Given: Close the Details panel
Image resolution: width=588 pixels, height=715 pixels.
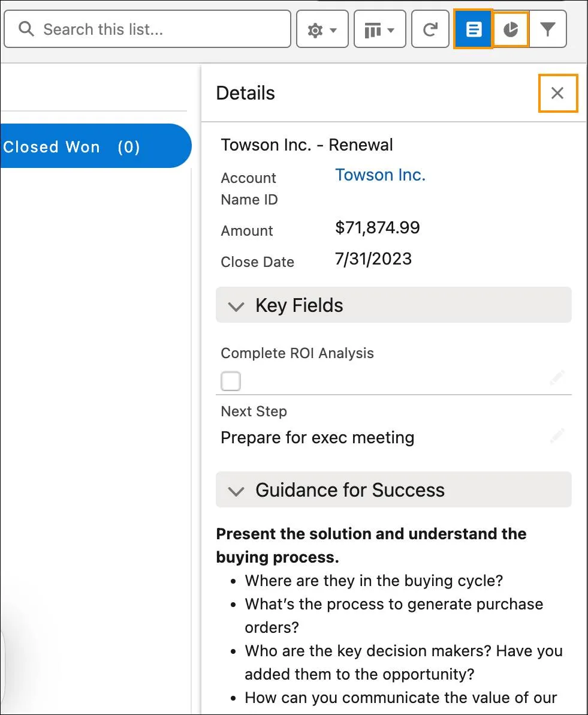Looking at the screenshot, I should (x=557, y=93).
